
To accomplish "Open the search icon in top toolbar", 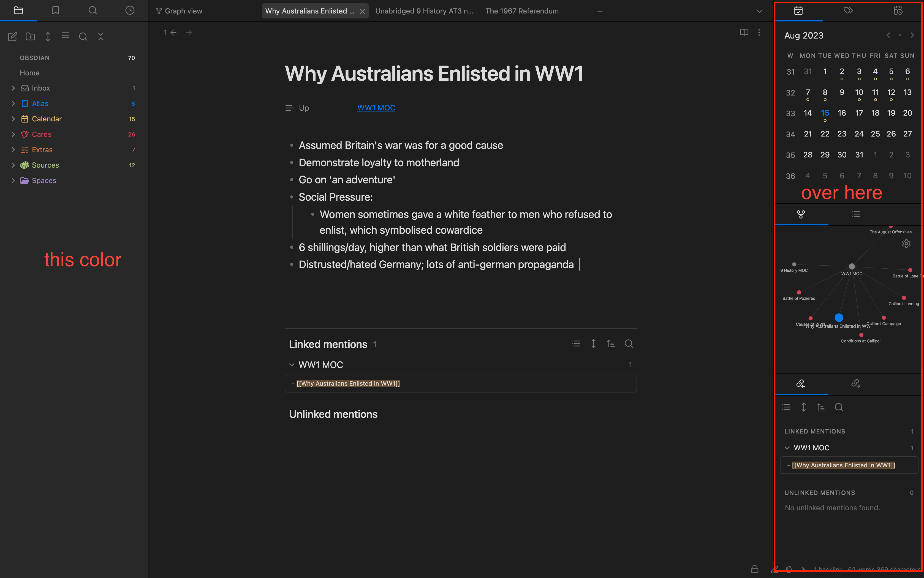I will (x=93, y=10).
